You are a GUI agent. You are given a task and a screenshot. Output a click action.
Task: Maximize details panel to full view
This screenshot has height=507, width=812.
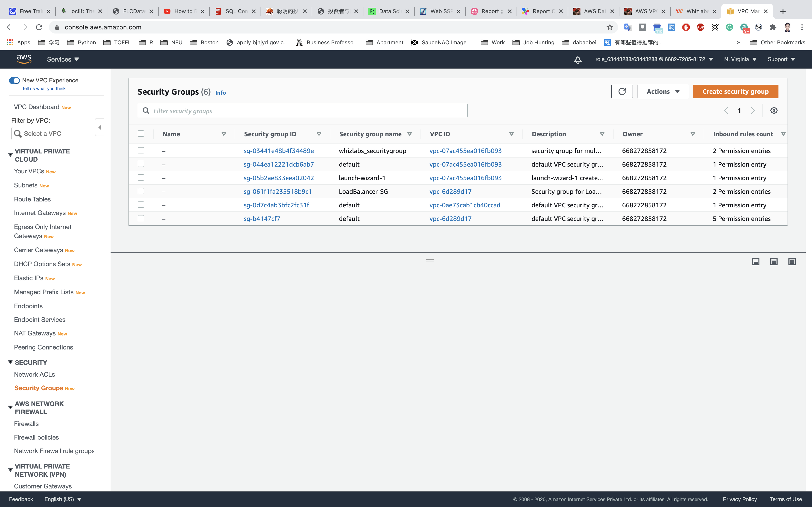click(x=792, y=262)
